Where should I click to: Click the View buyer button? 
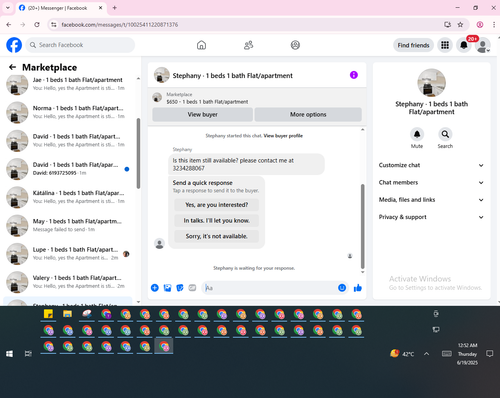[x=202, y=114]
